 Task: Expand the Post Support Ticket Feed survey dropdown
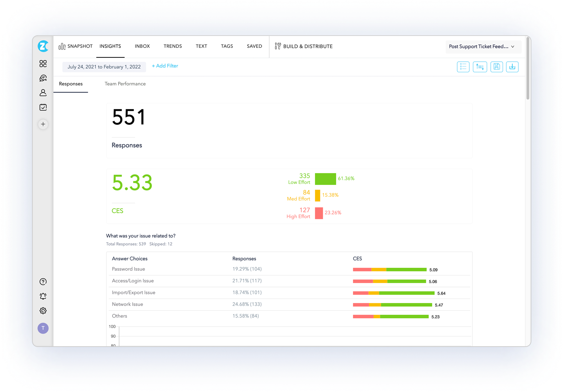[483, 47]
